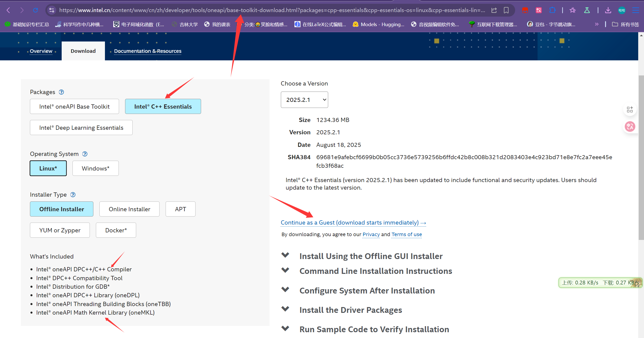644x338 pixels.
Task: Click the Packages help question-mark icon
Action: pos(61,92)
